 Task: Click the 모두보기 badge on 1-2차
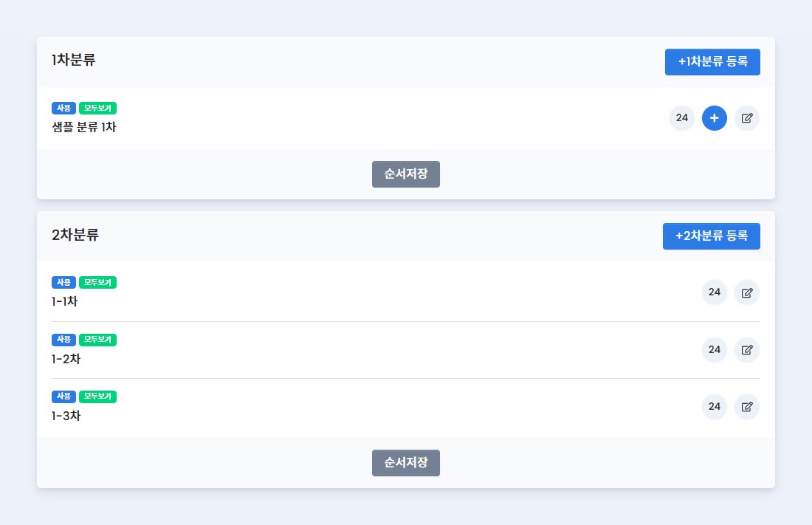click(98, 340)
